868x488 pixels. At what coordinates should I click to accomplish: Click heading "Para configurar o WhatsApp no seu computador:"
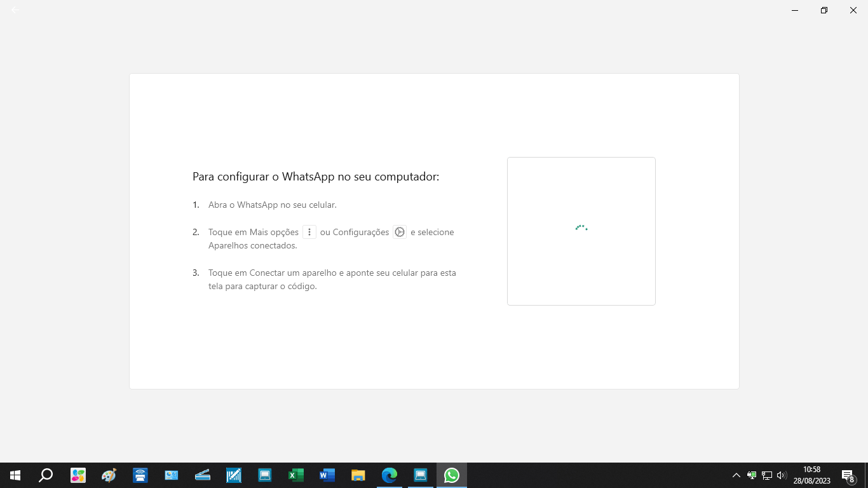[x=316, y=177]
